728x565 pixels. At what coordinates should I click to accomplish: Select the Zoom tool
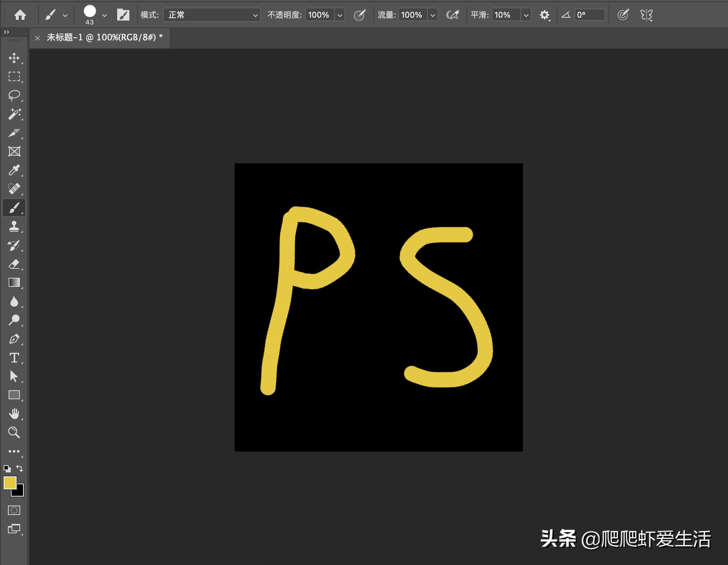tap(14, 432)
